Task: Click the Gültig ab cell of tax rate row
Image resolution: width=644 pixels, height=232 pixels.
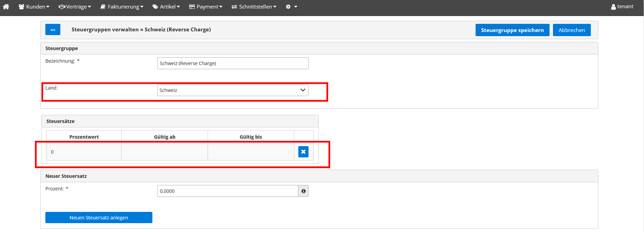Action: point(164,152)
